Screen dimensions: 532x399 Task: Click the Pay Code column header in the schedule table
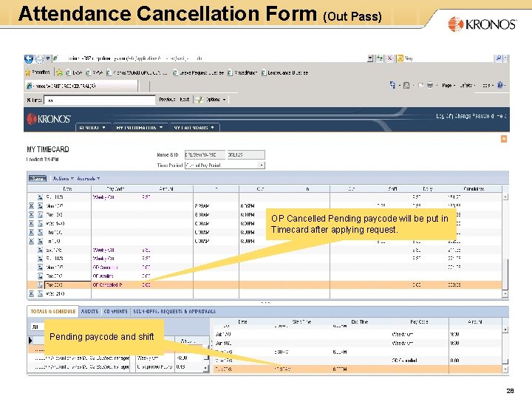(x=419, y=321)
